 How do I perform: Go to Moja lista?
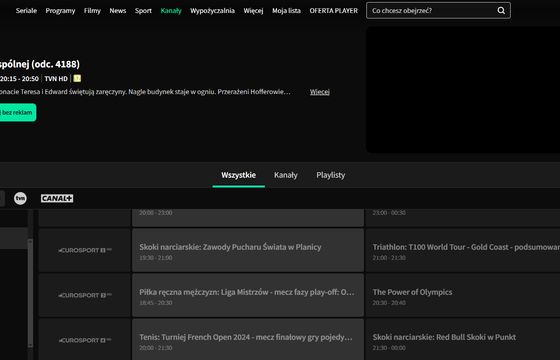pyautogui.click(x=286, y=11)
